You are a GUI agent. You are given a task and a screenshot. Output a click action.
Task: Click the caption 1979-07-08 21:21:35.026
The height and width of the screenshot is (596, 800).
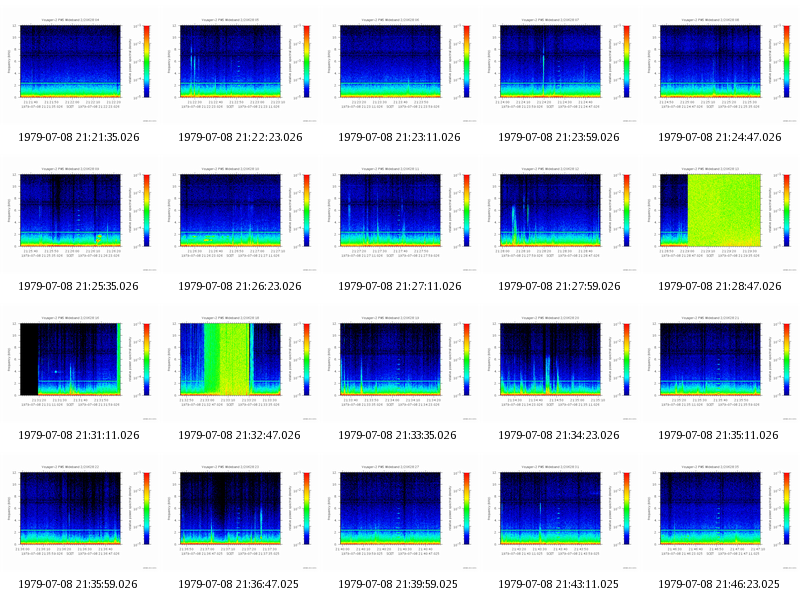(x=79, y=137)
